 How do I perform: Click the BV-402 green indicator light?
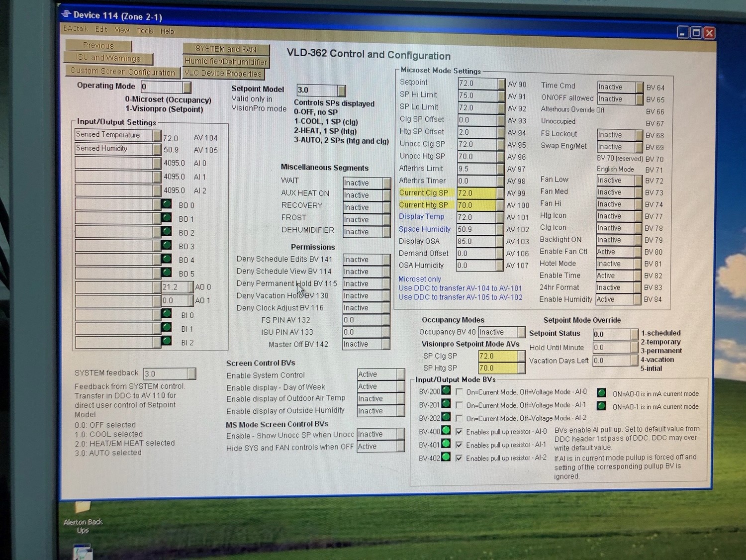click(x=446, y=457)
